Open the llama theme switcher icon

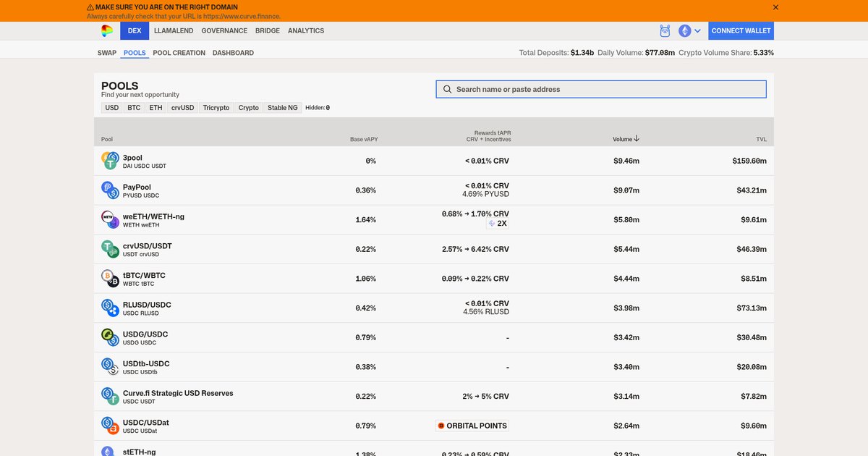pyautogui.click(x=665, y=31)
